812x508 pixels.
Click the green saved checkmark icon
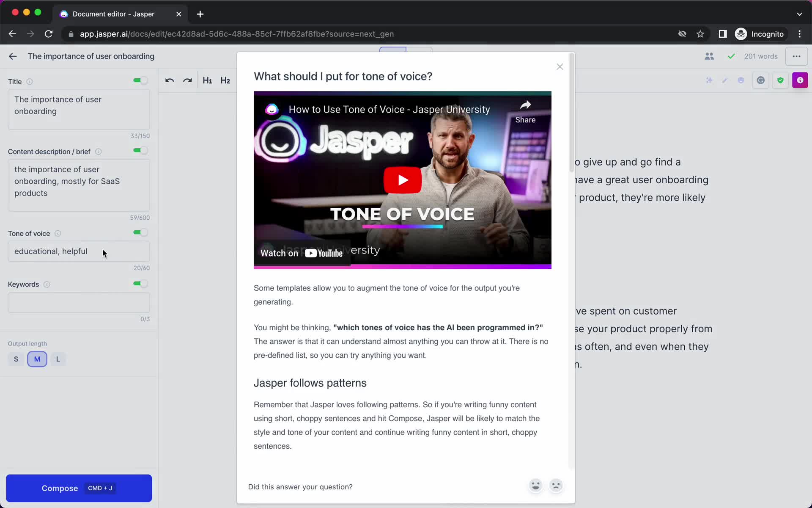[731, 56]
